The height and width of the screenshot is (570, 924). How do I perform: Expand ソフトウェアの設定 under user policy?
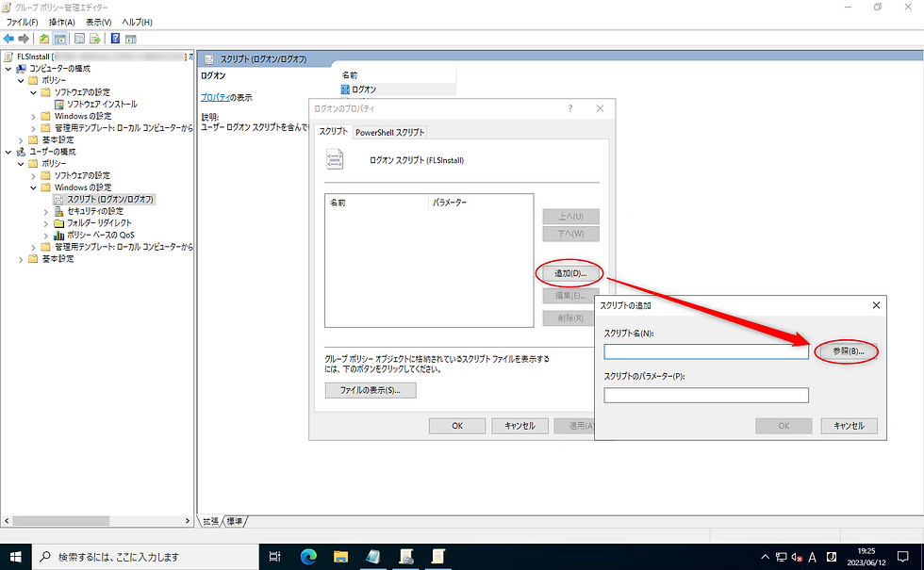coord(33,176)
